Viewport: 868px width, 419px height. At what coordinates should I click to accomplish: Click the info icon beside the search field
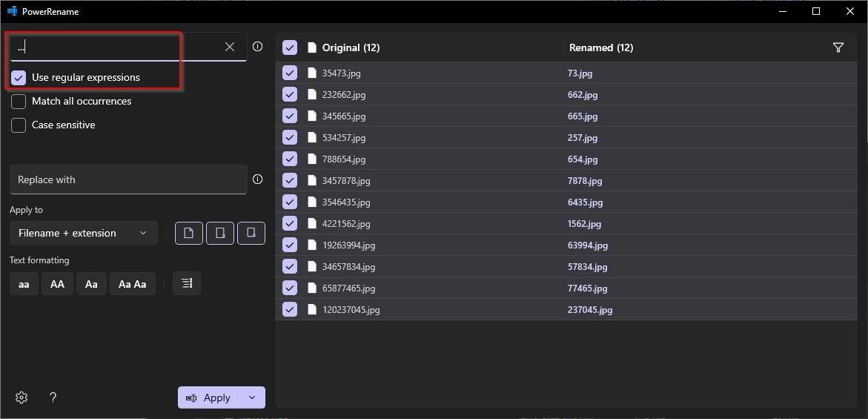click(x=257, y=47)
